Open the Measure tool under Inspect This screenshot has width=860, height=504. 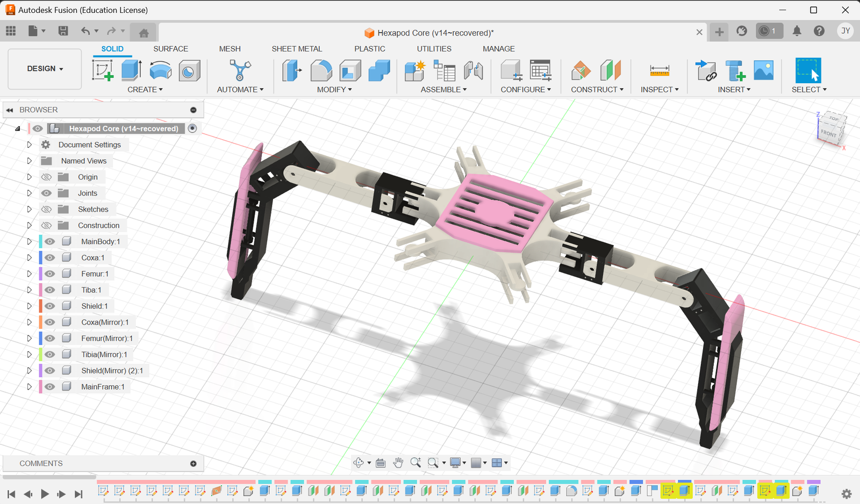coord(659,70)
